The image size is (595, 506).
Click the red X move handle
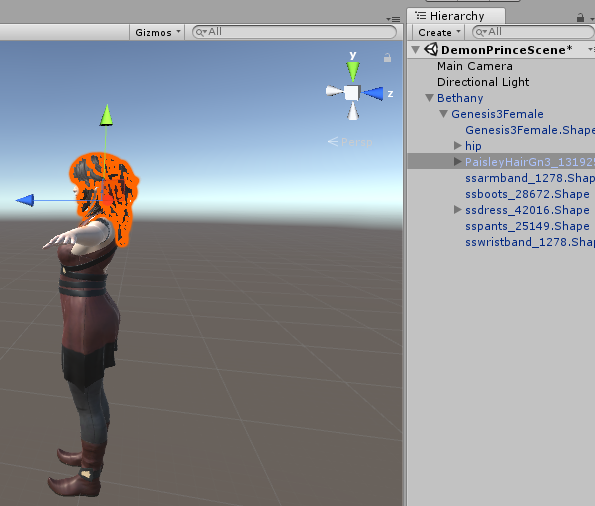click(107, 200)
